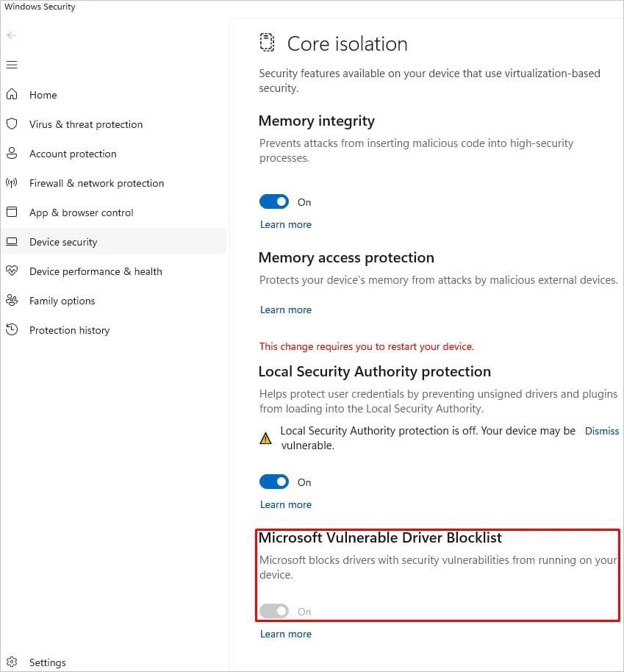
Task: Click the Family options people icon
Action: [12, 301]
